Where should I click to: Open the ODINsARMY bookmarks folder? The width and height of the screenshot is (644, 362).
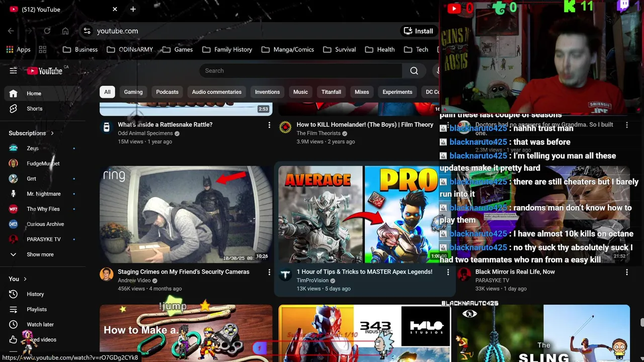pos(130,50)
